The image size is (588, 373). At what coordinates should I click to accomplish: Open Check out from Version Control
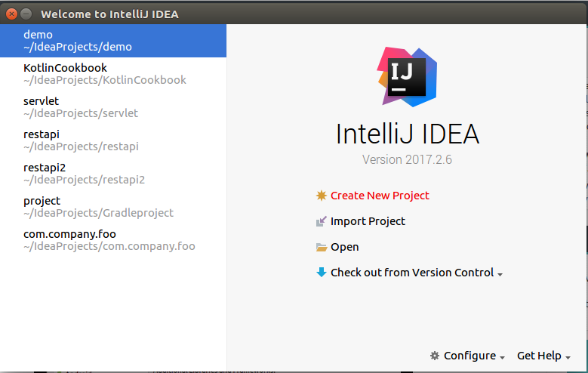[x=411, y=273]
